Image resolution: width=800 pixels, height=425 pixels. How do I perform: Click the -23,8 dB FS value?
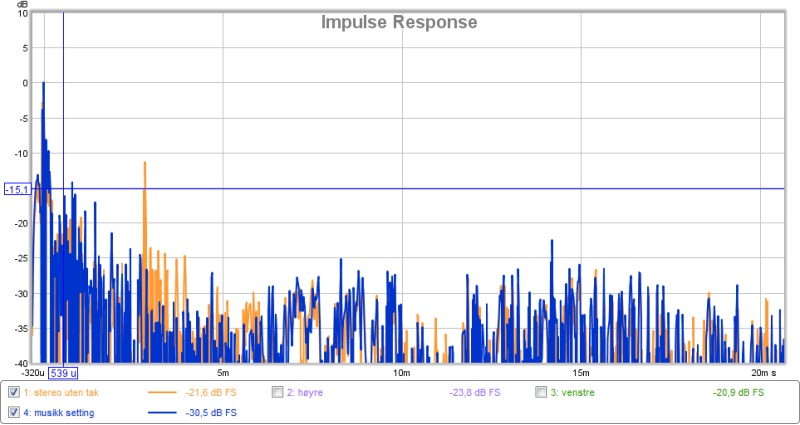475,393
